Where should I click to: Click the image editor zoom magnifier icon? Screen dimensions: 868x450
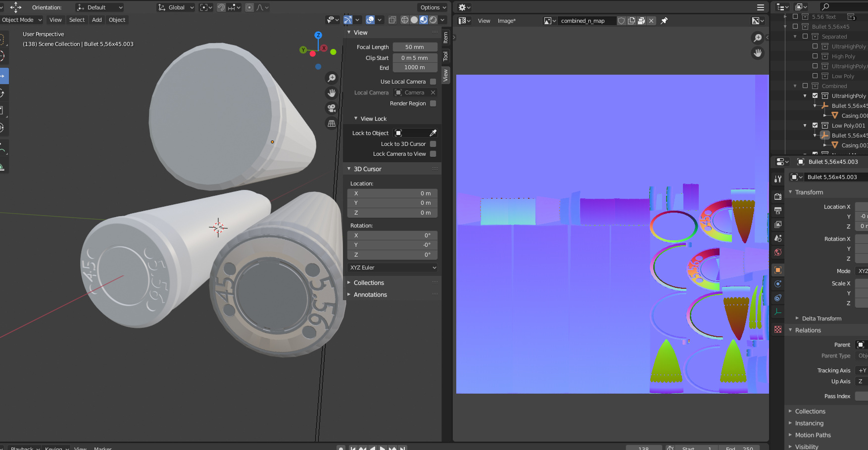[x=758, y=38]
